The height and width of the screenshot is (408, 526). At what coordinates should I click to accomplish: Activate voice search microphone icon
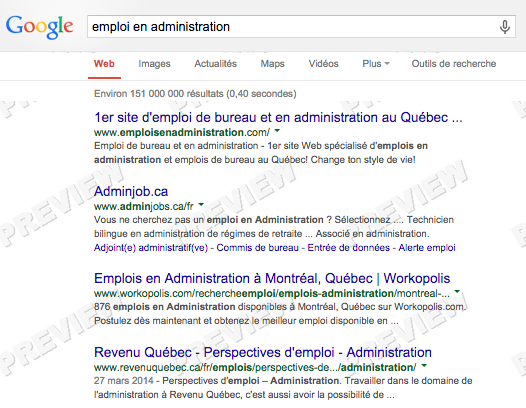coord(505,27)
